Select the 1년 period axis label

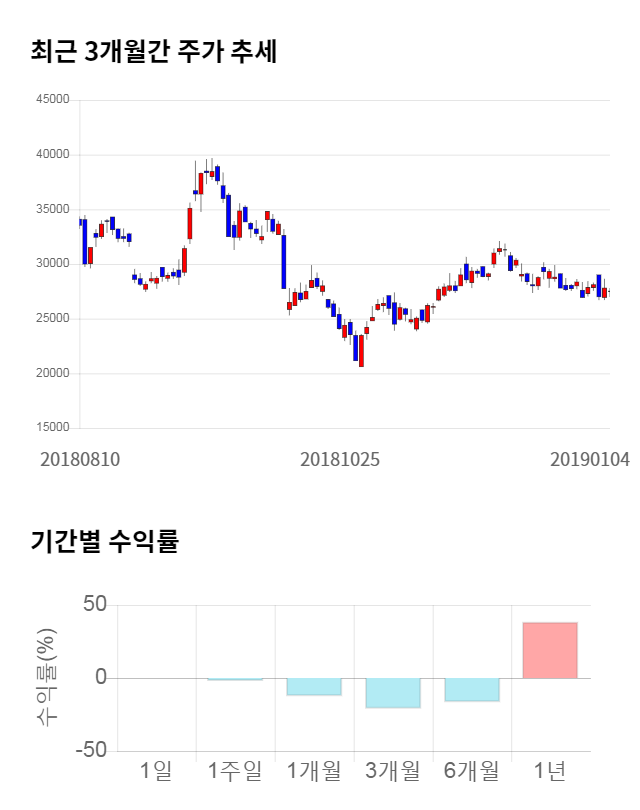pyautogui.click(x=550, y=771)
